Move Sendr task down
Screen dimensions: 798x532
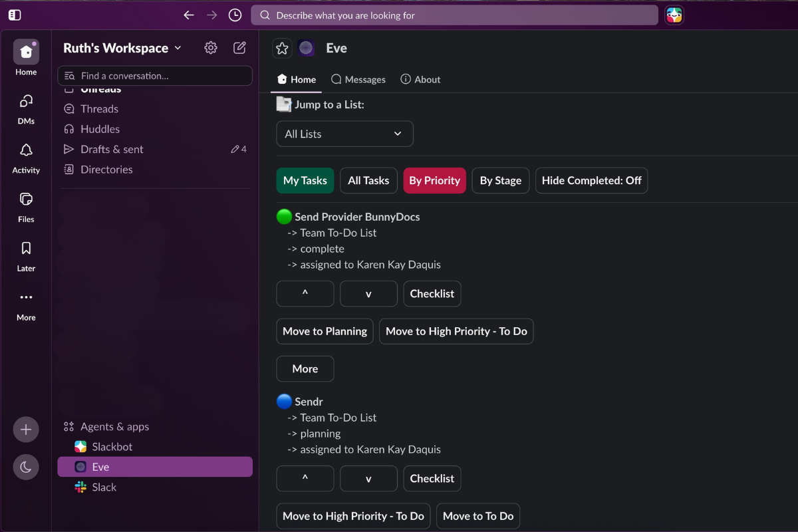tap(368, 478)
